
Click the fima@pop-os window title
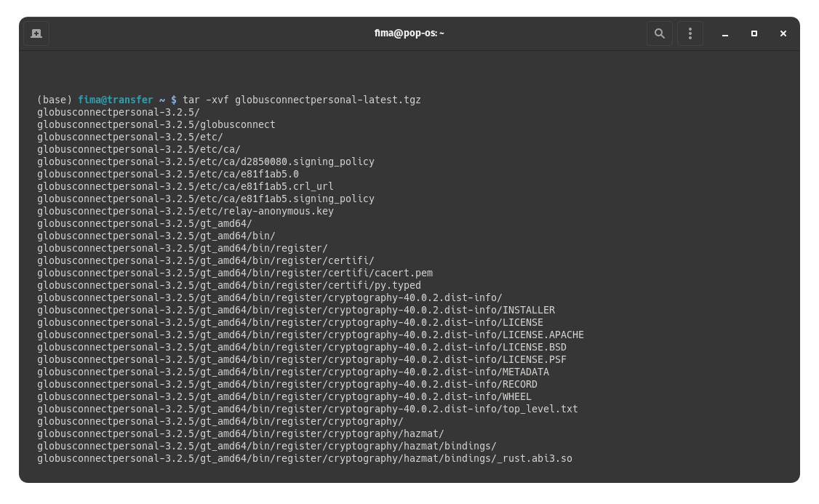(x=409, y=33)
